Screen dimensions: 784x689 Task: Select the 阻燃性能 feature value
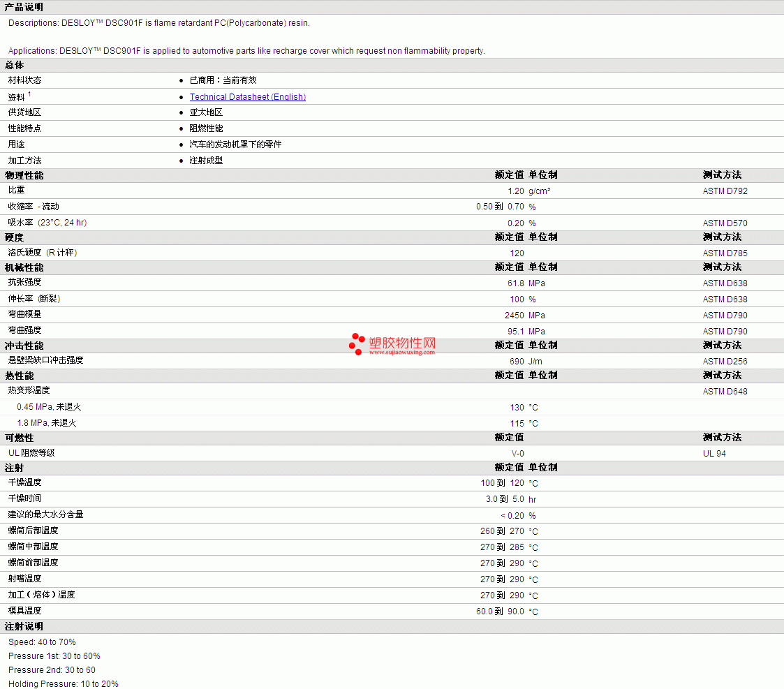tap(206, 128)
